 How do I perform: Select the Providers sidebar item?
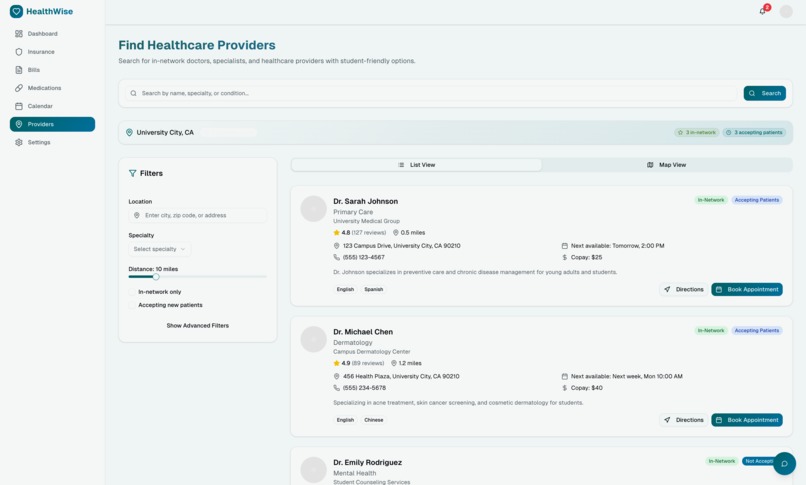tap(52, 124)
